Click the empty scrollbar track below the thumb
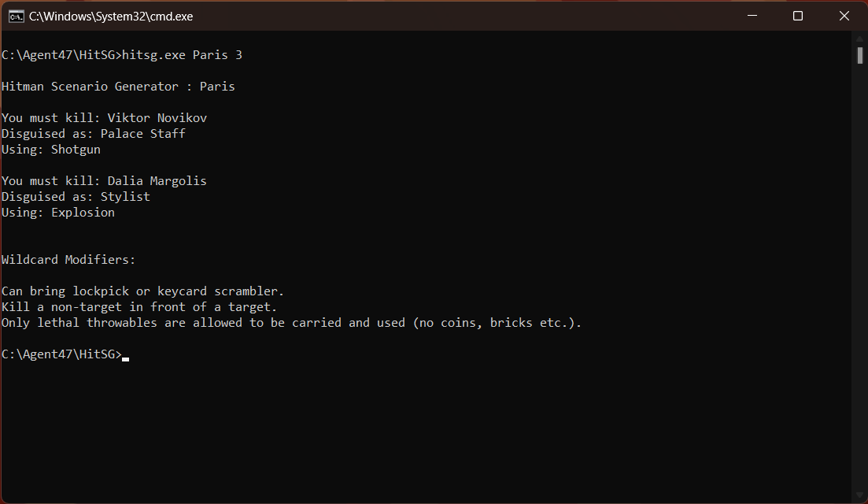Image resolution: width=868 pixels, height=504 pixels. pos(859,277)
